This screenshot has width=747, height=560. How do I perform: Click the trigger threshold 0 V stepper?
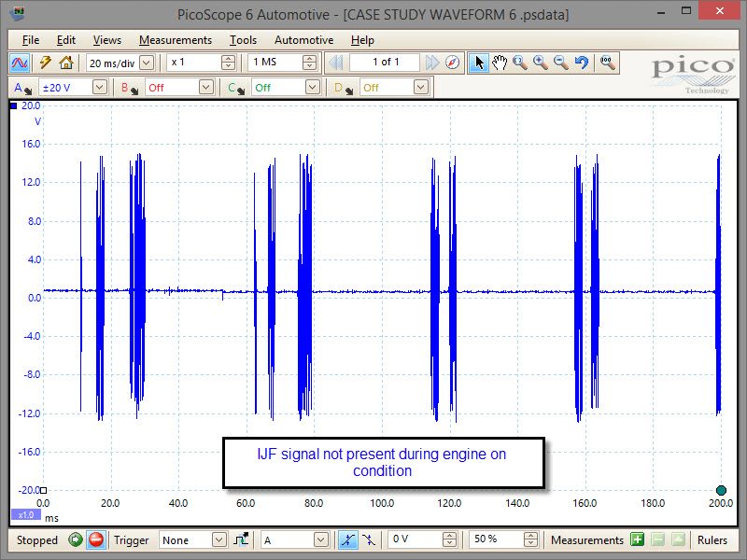click(x=449, y=540)
